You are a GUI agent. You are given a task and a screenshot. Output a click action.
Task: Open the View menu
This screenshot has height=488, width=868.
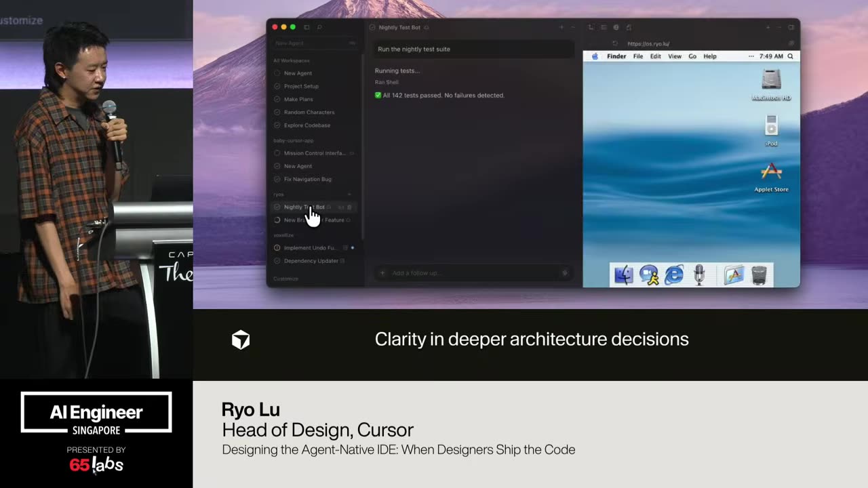675,56
